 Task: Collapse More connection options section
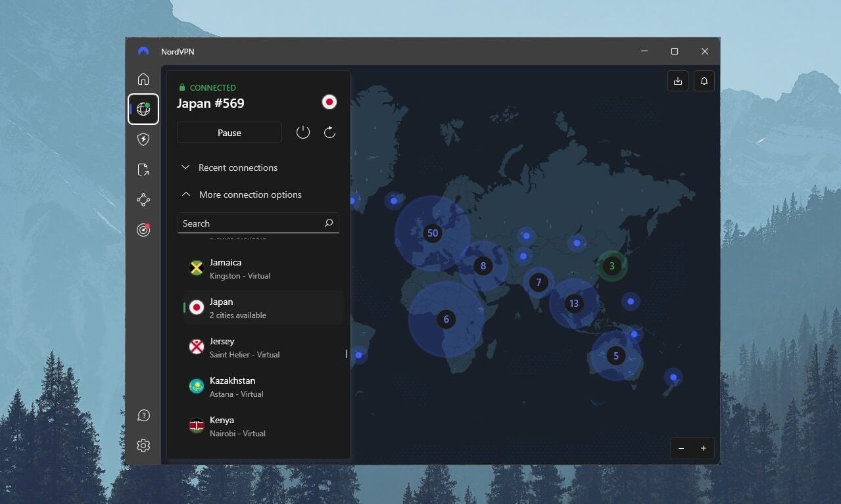(x=241, y=195)
